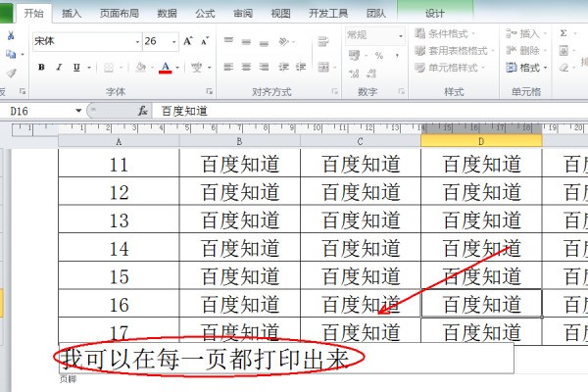Click the Copy icon
Image resolution: width=588 pixels, height=392 pixels.
pyautogui.click(x=11, y=55)
